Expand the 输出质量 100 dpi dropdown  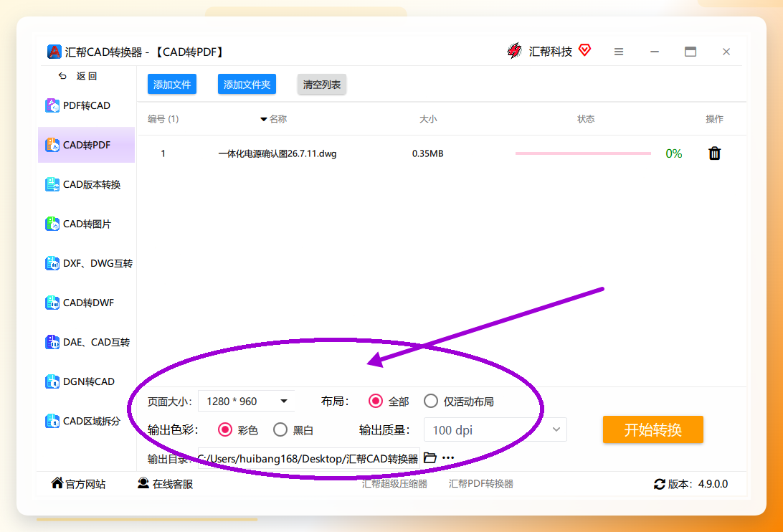[x=495, y=429]
